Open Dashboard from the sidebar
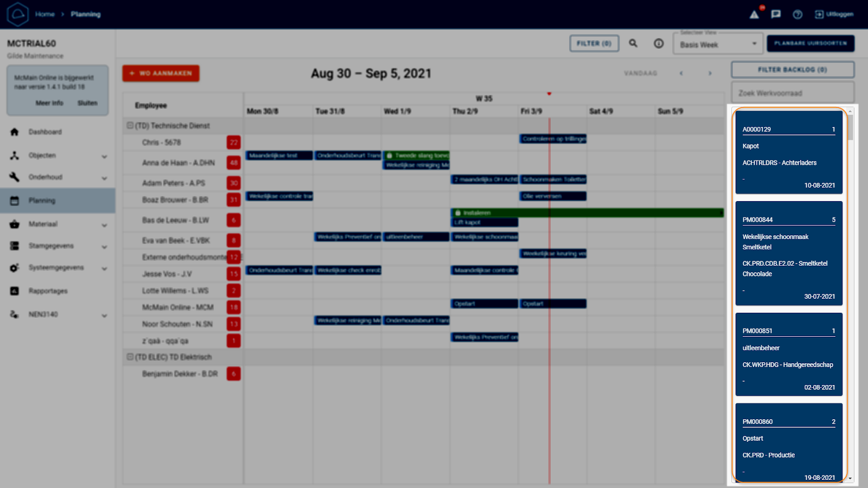The height and width of the screenshot is (488, 868). coord(45,132)
